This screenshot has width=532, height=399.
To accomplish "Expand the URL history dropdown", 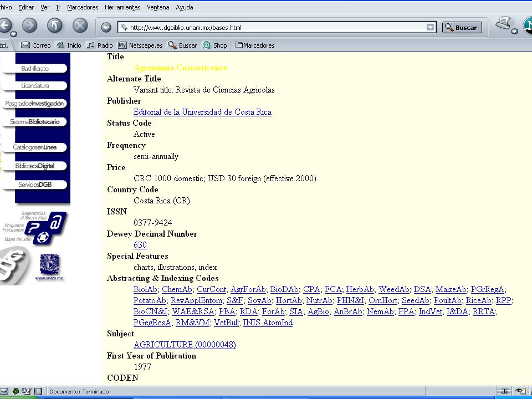I will point(430,28).
